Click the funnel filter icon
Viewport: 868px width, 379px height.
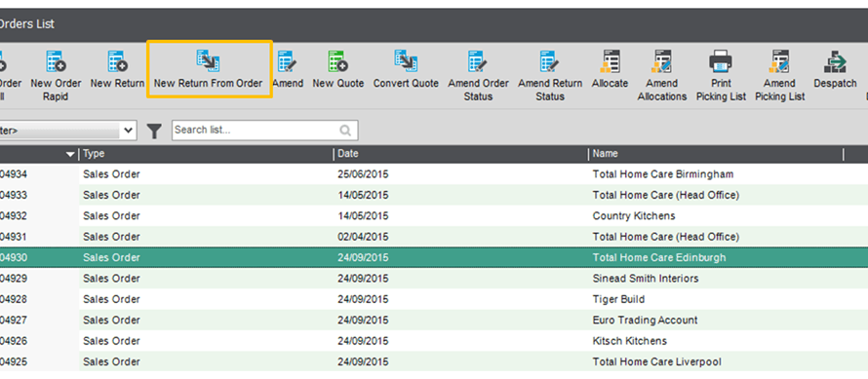point(154,131)
